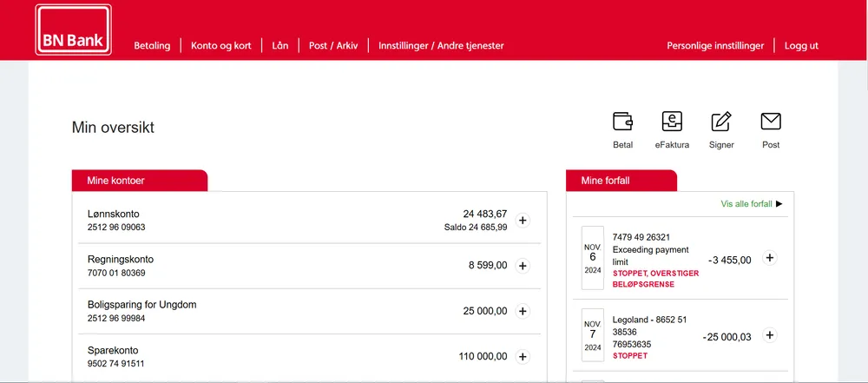Image resolution: width=868 pixels, height=383 pixels.
Task: Open the eFaktura icon
Action: (x=672, y=121)
